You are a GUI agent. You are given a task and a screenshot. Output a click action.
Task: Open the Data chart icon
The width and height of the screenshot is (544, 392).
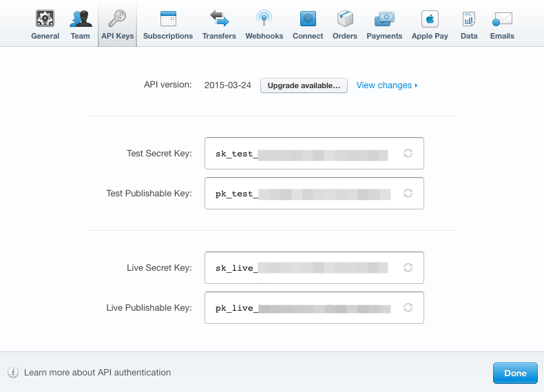[469, 19]
